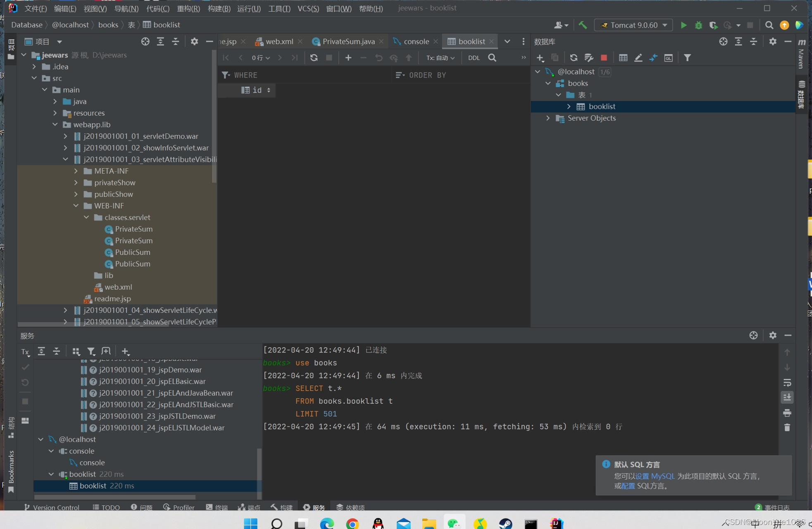Search within the booklist data editor
Image resolution: width=812 pixels, height=529 pixels.
(492, 58)
